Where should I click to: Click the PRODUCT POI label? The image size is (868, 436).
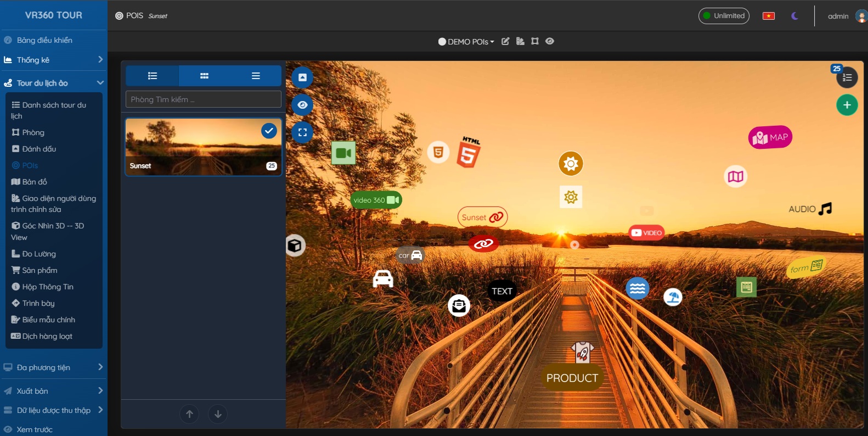572,378
